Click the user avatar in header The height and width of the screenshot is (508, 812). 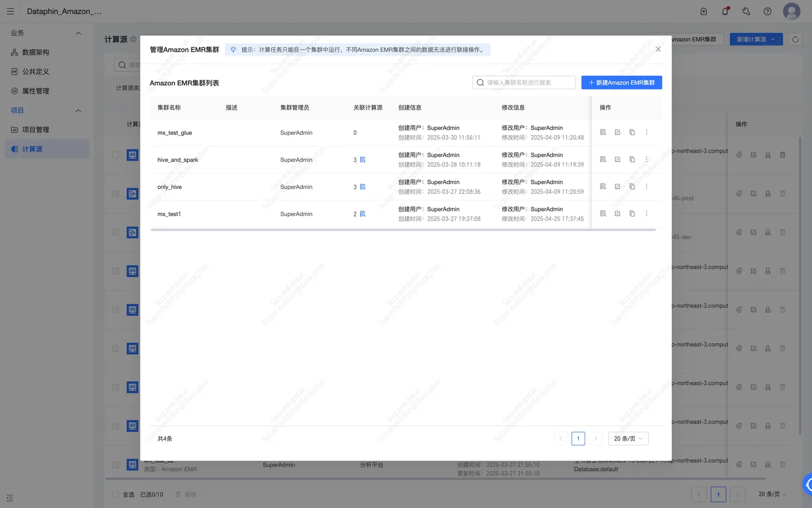click(791, 11)
